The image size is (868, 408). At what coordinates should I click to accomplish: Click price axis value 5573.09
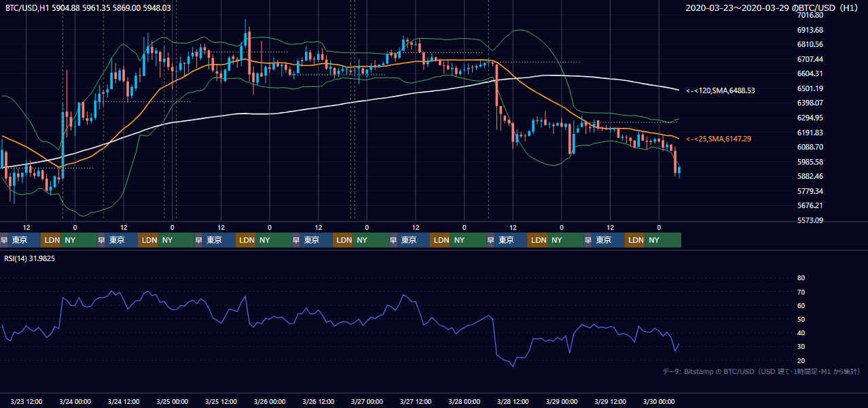click(x=810, y=220)
